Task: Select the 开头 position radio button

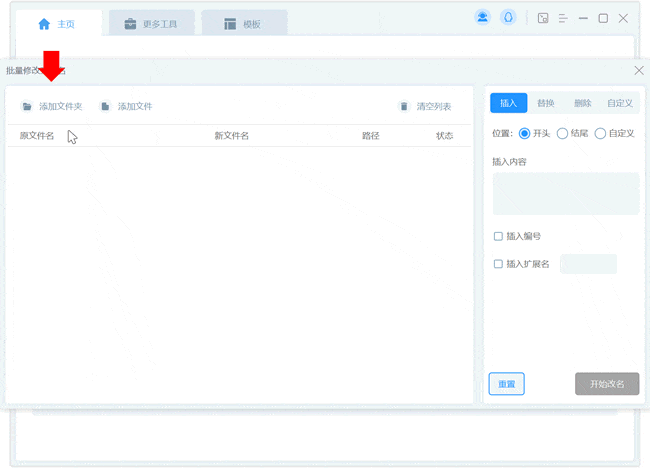Action: (x=525, y=133)
